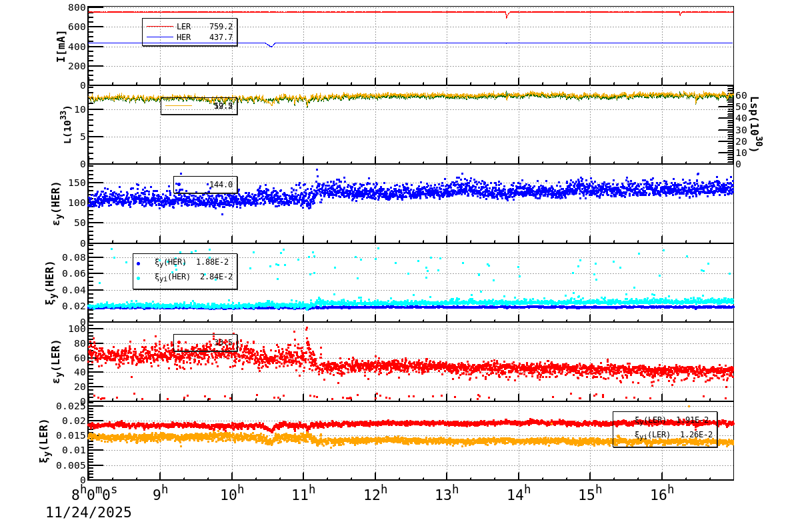Click the date label 11/24/2025
Image resolution: width=800 pixels, height=532 pixels.
88,513
